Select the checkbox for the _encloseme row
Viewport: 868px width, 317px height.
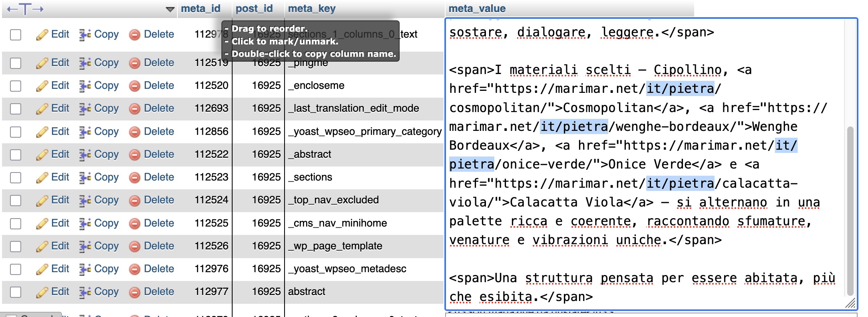pos(16,86)
